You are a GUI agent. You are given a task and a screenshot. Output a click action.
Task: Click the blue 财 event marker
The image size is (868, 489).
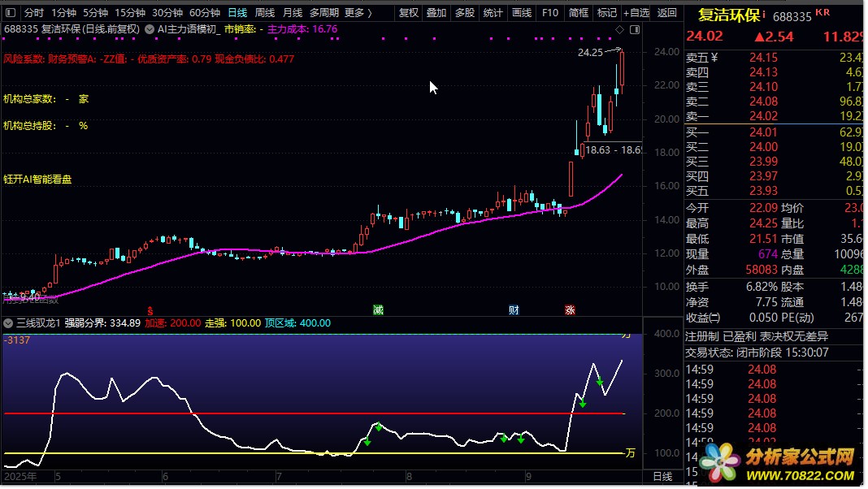pos(514,310)
